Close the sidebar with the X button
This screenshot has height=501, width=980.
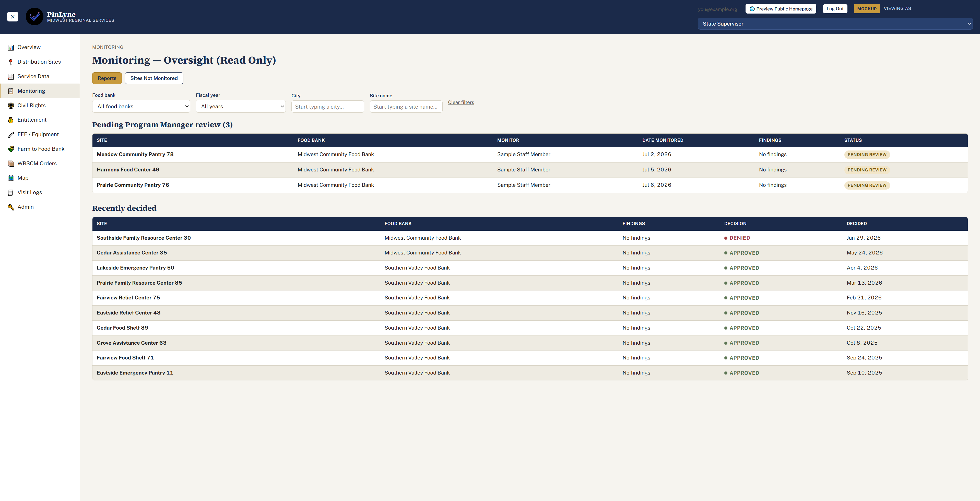[13, 17]
